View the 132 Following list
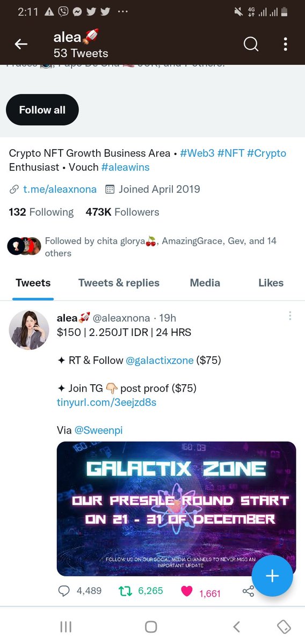The height and width of the screenshot is (644, 305). (41, 212)
